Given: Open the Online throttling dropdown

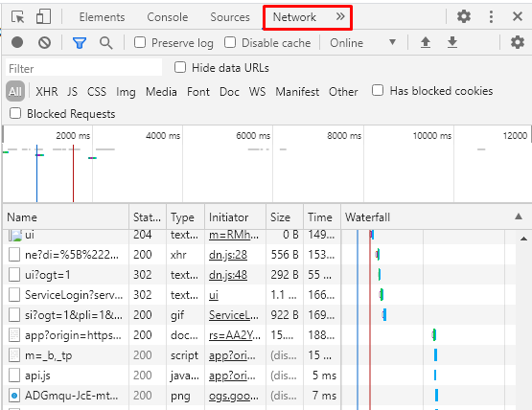Looking at the screenshot, I should 362,43.
